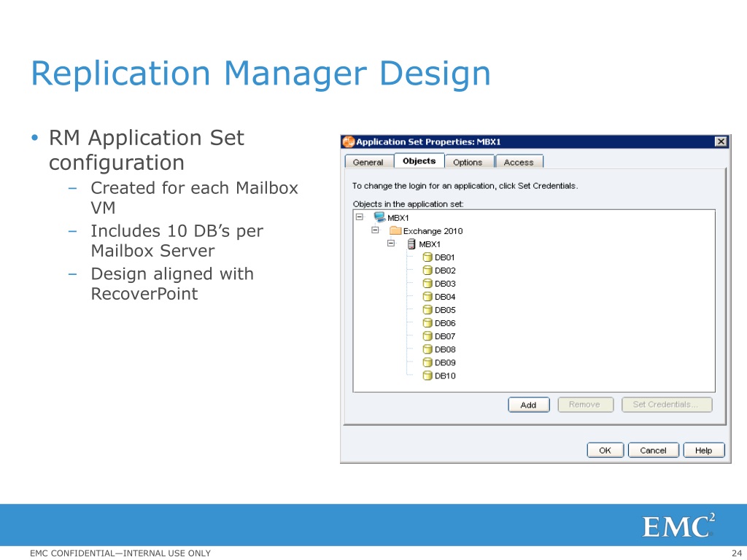Pick the DB04 database icon
Screen dimensions: 747x560
point(427,297)
